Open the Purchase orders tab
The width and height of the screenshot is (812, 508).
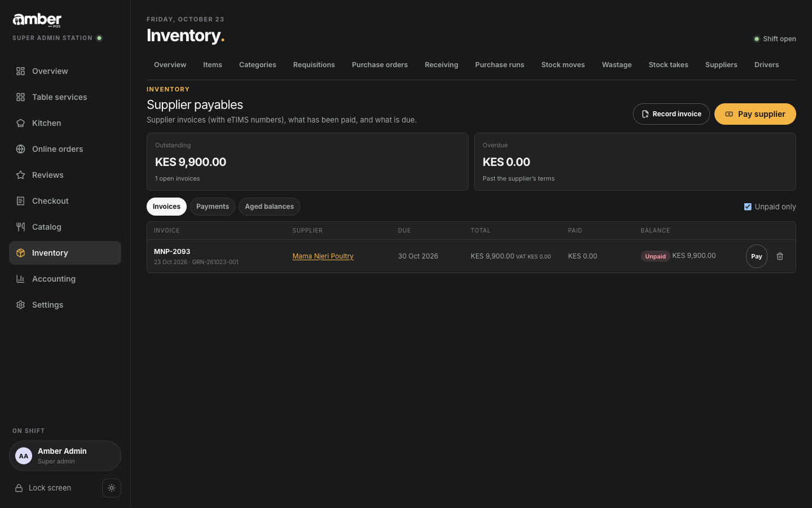[x=379, y=65]
